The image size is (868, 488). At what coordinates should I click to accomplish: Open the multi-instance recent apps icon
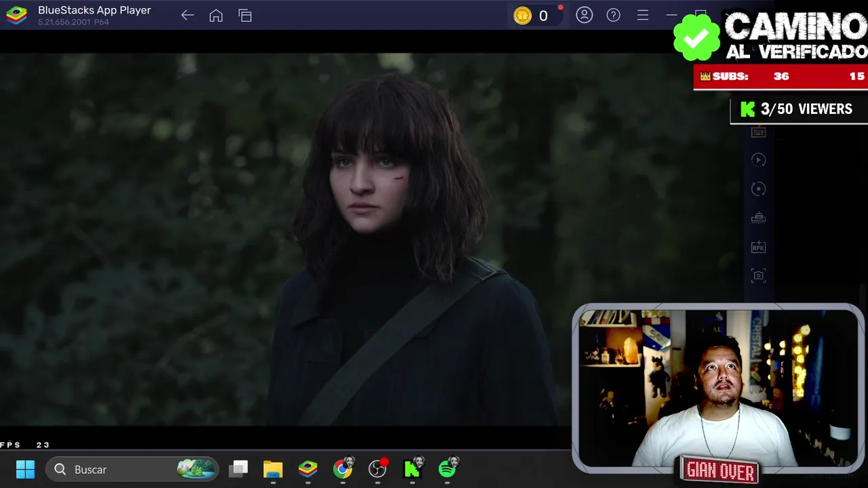245,16
